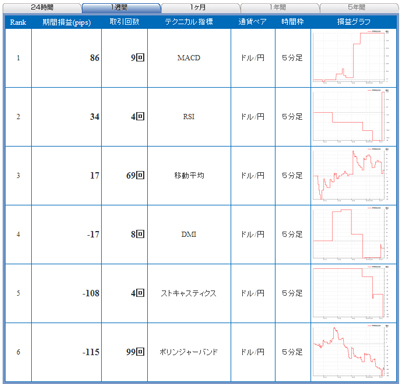Switch to the 1年間 tab
Viewport: 400px width, 384px height.
[279, 8]
